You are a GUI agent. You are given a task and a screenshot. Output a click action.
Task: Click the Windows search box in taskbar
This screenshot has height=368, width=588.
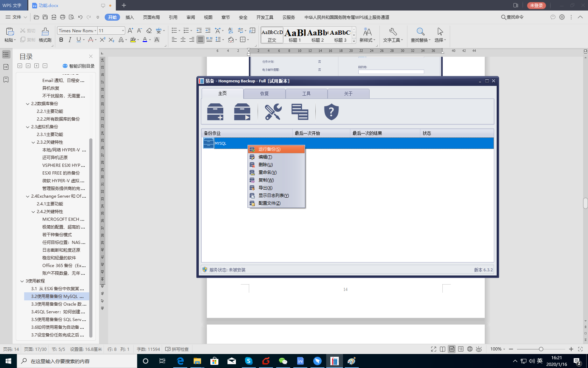tap(77, 361)
